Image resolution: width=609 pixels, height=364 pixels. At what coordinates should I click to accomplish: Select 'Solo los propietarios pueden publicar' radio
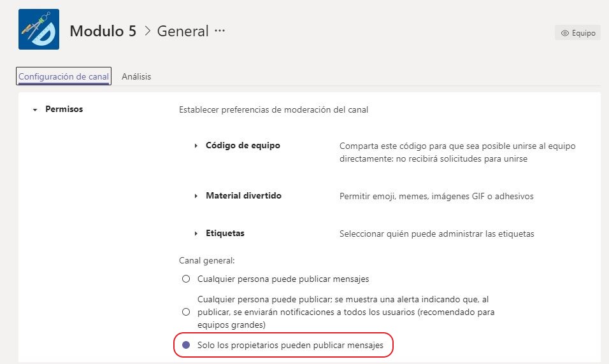pyautogui.click(x=186, y=345)
